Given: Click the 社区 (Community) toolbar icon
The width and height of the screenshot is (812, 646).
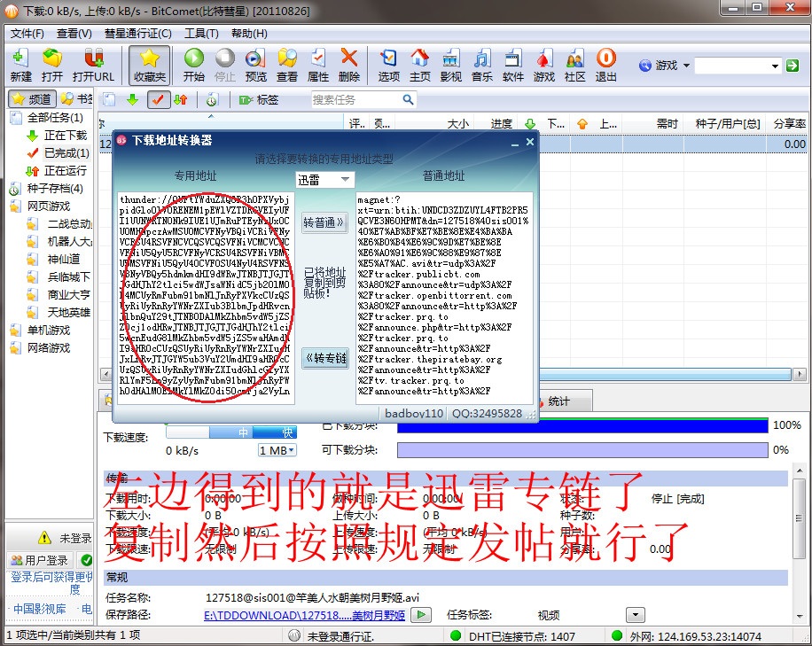Looking at the screenshot, I should (x=574, y=66).
